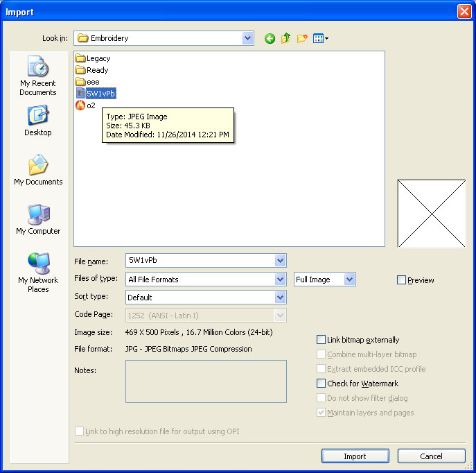Close the Import dialog
Screen dimensions: 476x473
point(464,12)
